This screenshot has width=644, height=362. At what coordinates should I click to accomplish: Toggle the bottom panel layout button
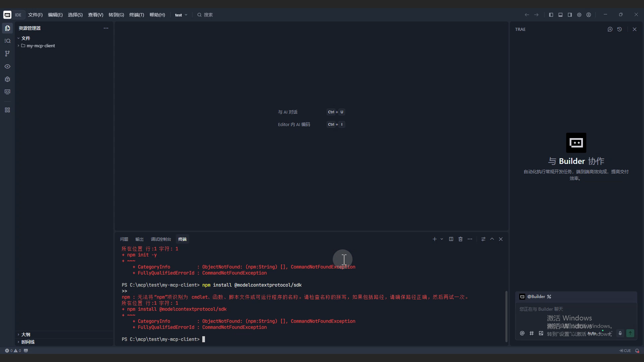[560, 15]
